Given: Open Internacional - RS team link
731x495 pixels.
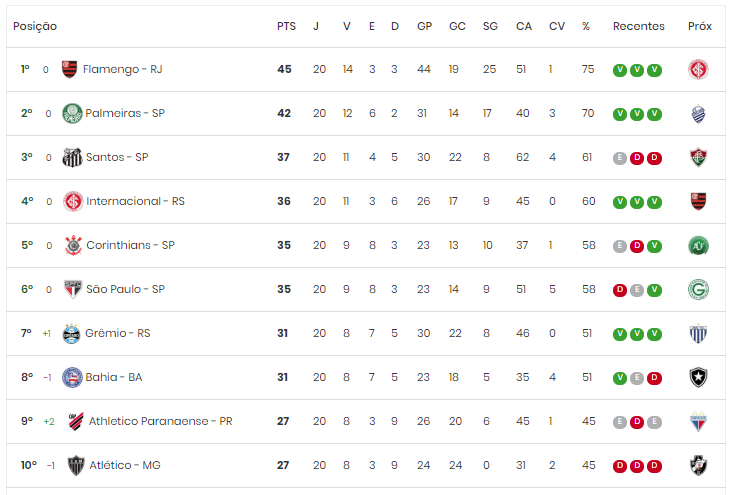Looking at the screenshot, I should [x=135, y=201].
